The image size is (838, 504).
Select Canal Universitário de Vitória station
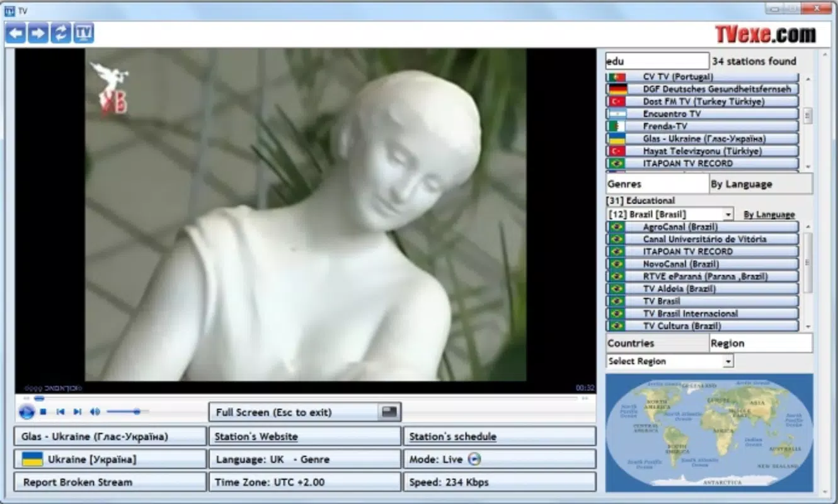[703, 239]
